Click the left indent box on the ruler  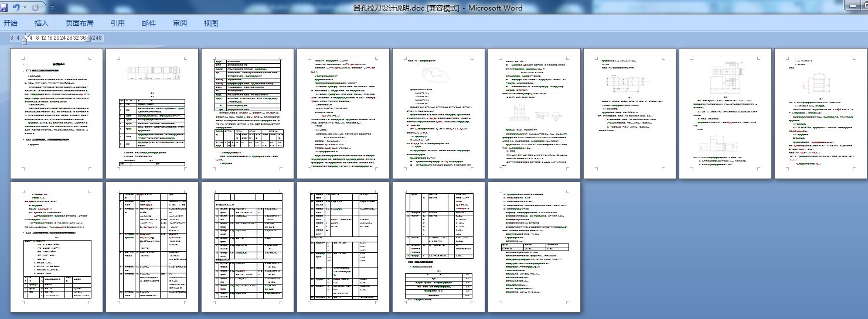[24, 42]
